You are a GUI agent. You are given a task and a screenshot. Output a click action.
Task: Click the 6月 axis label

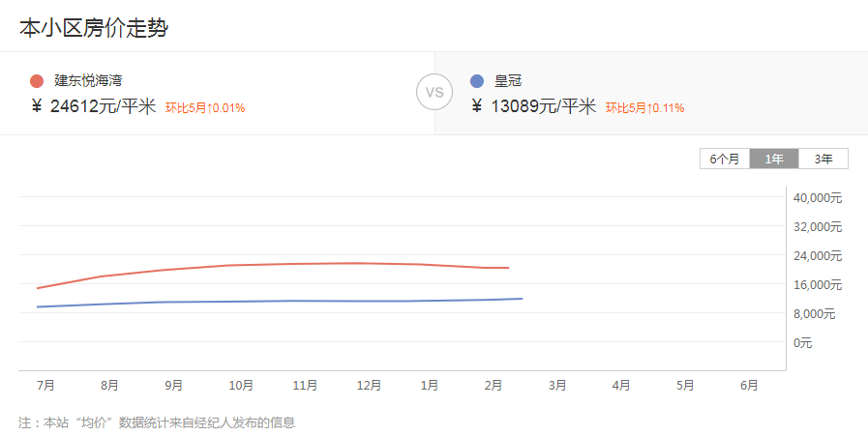[749, 385]
